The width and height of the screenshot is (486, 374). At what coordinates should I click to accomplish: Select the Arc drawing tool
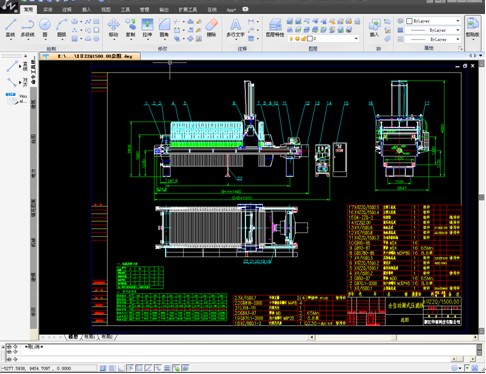click(62, 28)
